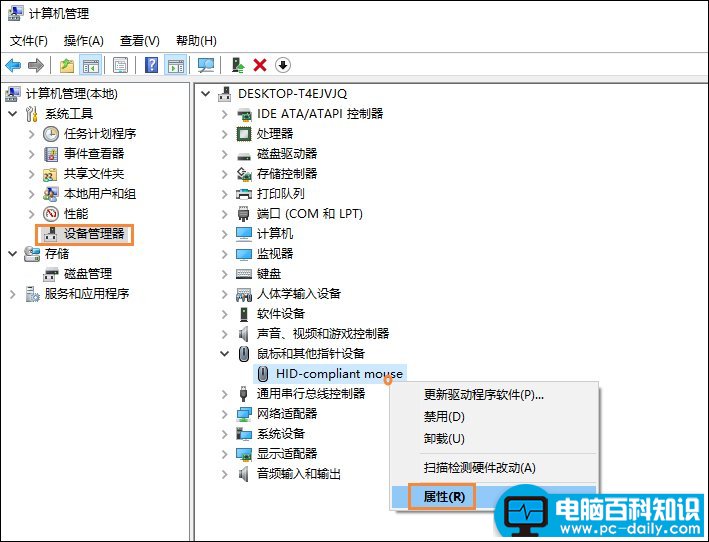Click the Print queues printer icon
This screenshot has width=709, height=542.
coord(244,194)
